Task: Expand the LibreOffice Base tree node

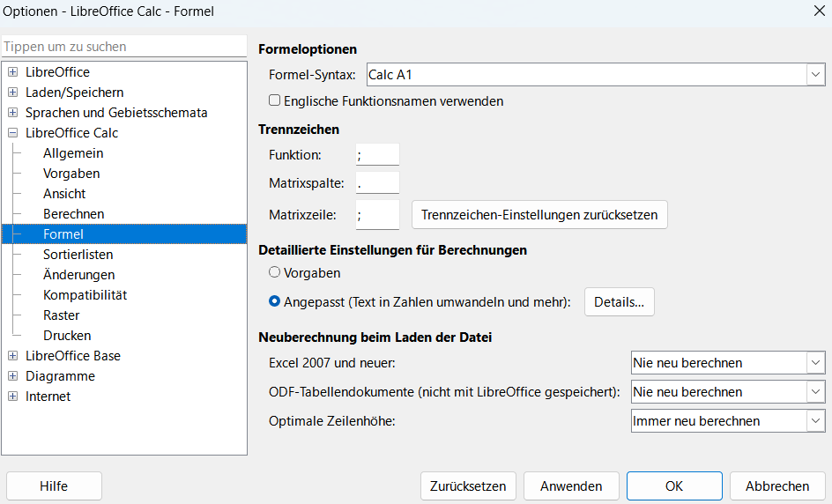Action: 12,355
